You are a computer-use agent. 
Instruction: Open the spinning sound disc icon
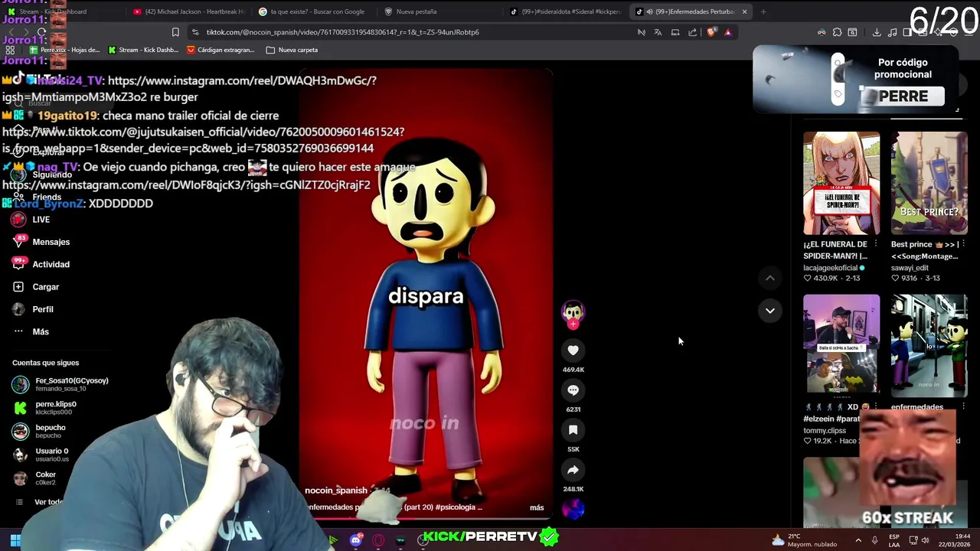(573, 508)
